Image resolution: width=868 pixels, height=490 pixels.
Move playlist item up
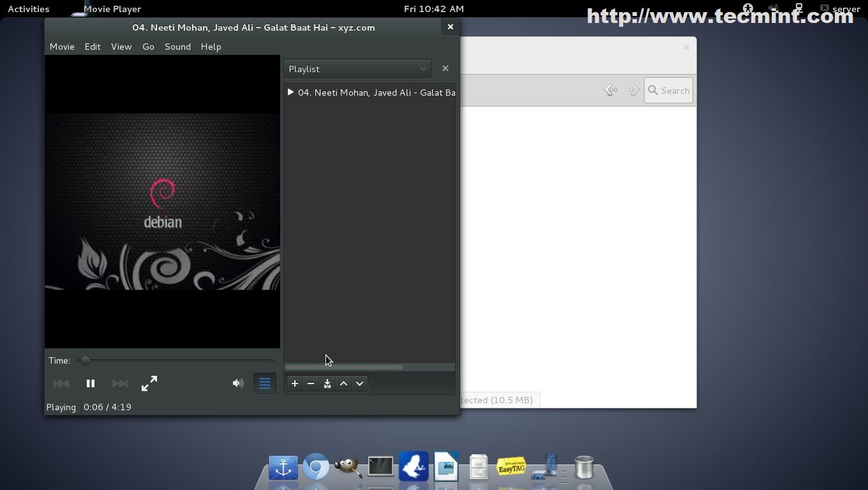pyautogui.click(x=343, y=383)
